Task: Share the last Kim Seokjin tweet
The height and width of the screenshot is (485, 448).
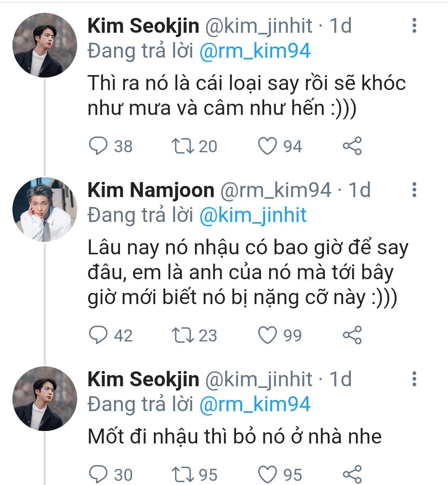Action: [x=352, y=475]
